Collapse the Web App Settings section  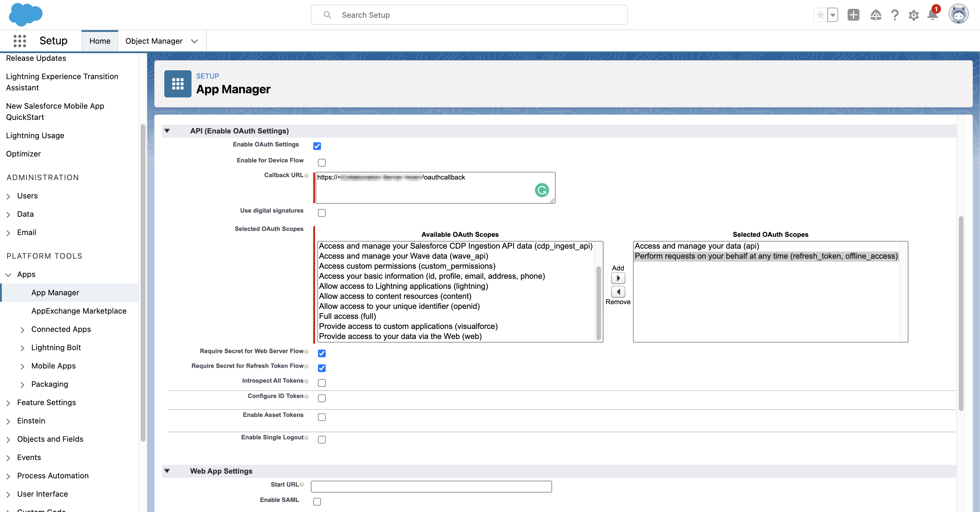click(x=167, y=471)
